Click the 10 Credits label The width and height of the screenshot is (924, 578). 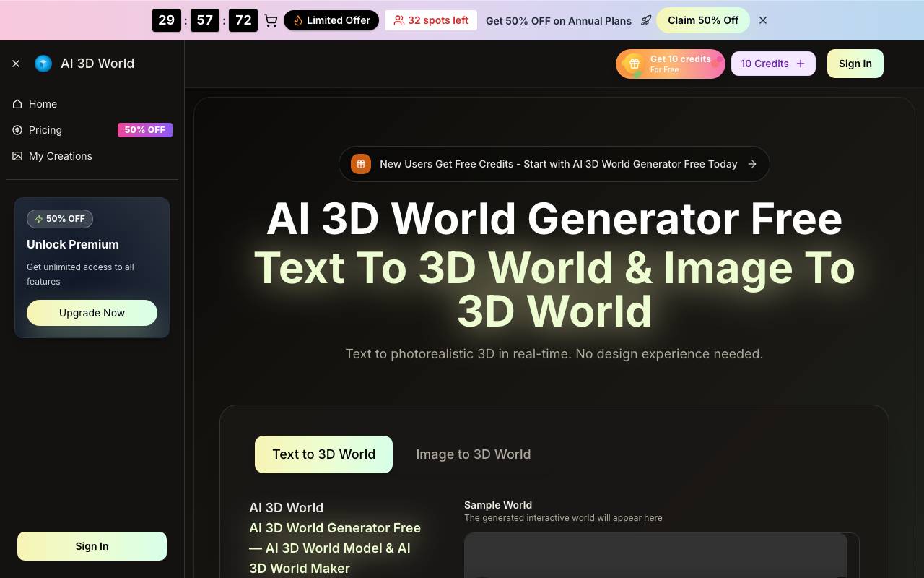coord(764,64)
